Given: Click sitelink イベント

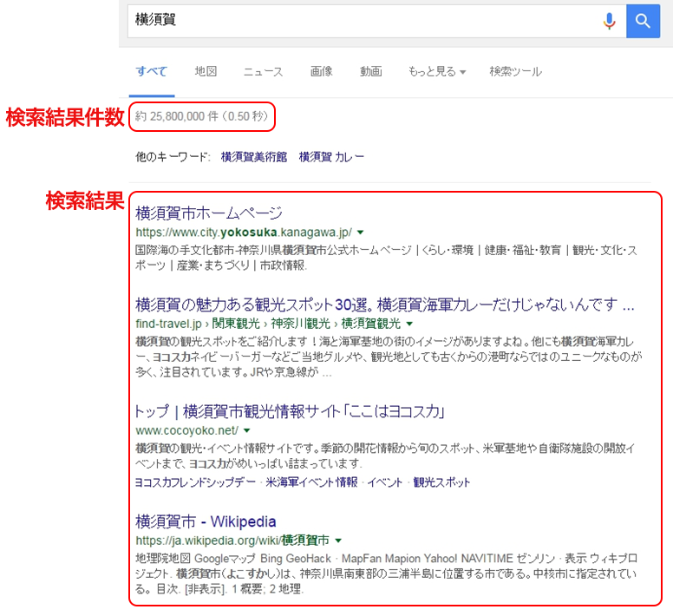Looking at the screenshot, I should [384, 482].
